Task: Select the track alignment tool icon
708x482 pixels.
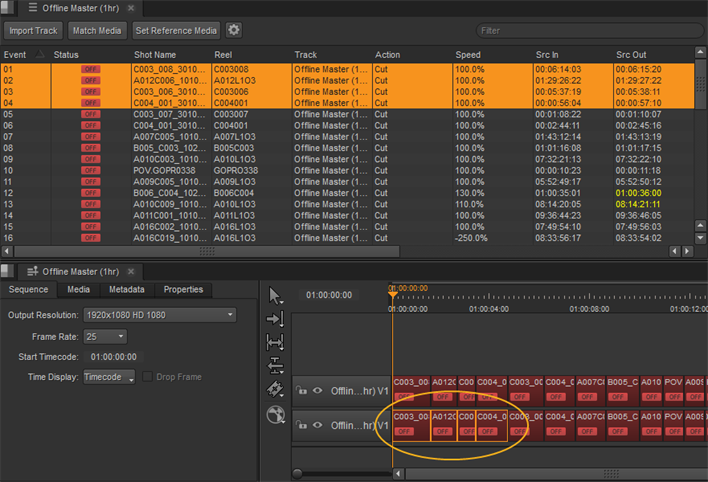Action: click(276, 365)
